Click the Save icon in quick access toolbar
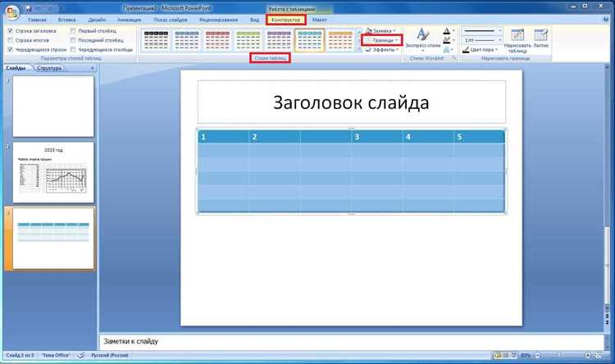The height and width of the screenshot is (364, 615). [x=29, y=9]
